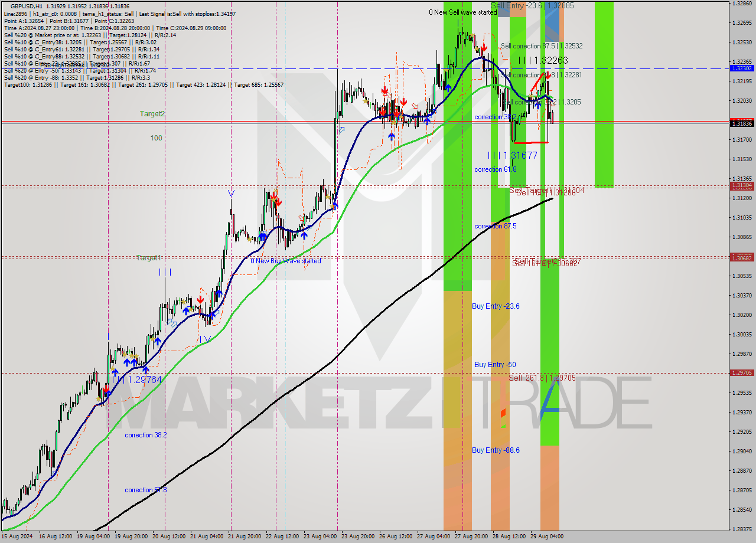
Task: Click the 1.31035 price axis label
Action: tap(742, 218)
